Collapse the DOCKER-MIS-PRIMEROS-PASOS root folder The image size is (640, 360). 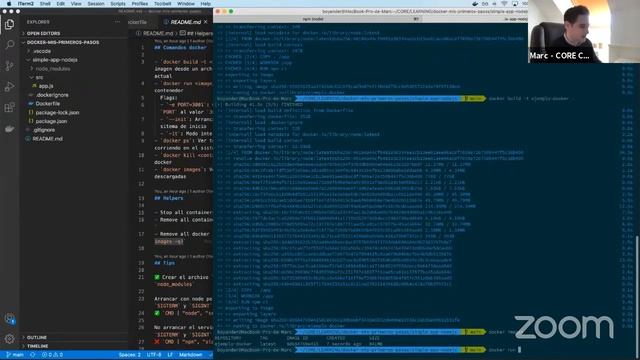click(x=63, y=42)
